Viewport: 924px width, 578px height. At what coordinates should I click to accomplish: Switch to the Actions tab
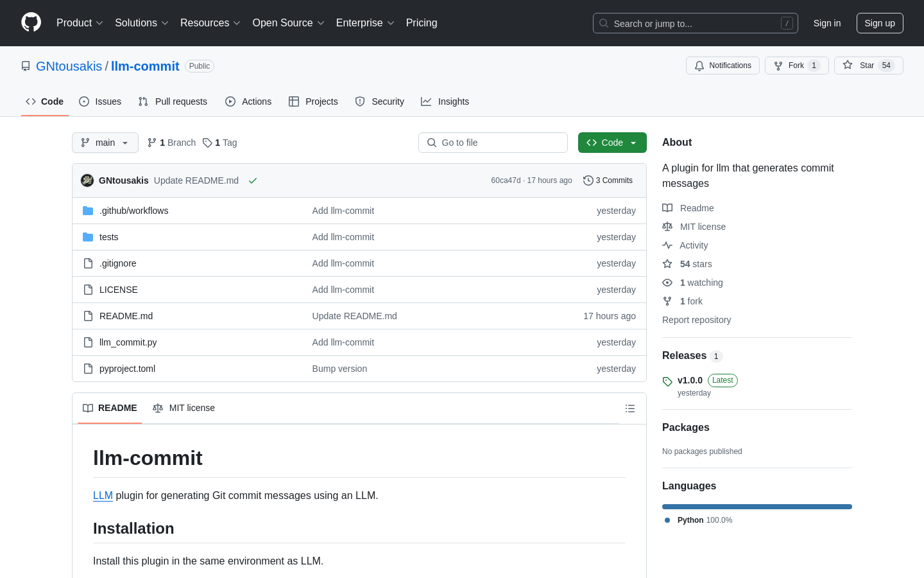coord(248,101)
